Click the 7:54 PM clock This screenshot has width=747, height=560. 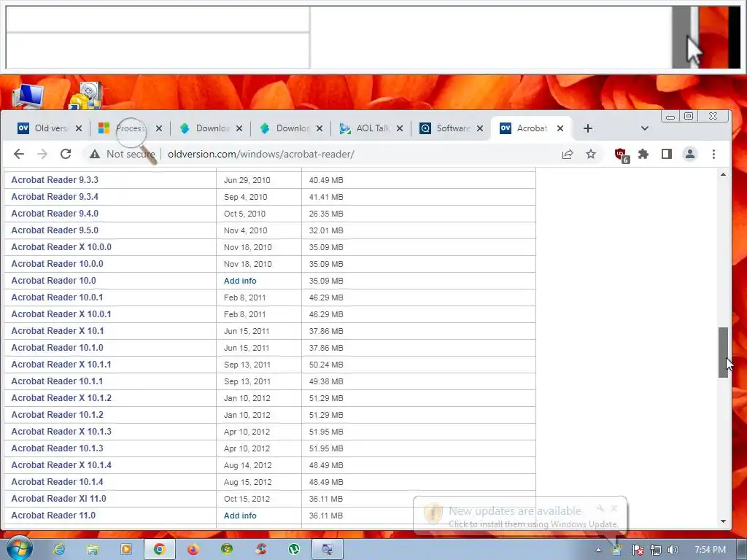pyautogui.click(x=710, y=550)
